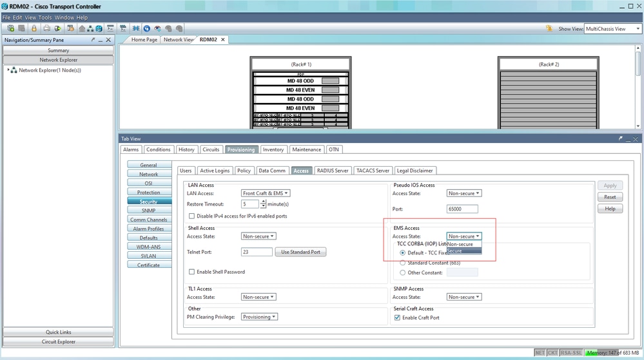Open the command terminal toolbar icon
The width and height of the screenshot is (644, 360).
pos(110,28)
